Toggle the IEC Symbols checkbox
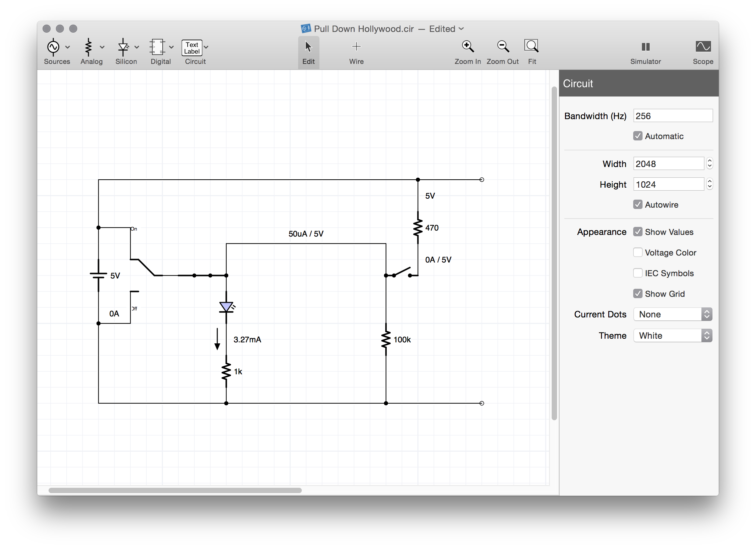Image resolution: width=756 pixels, height=549 pixels. [x=638, y=273]
